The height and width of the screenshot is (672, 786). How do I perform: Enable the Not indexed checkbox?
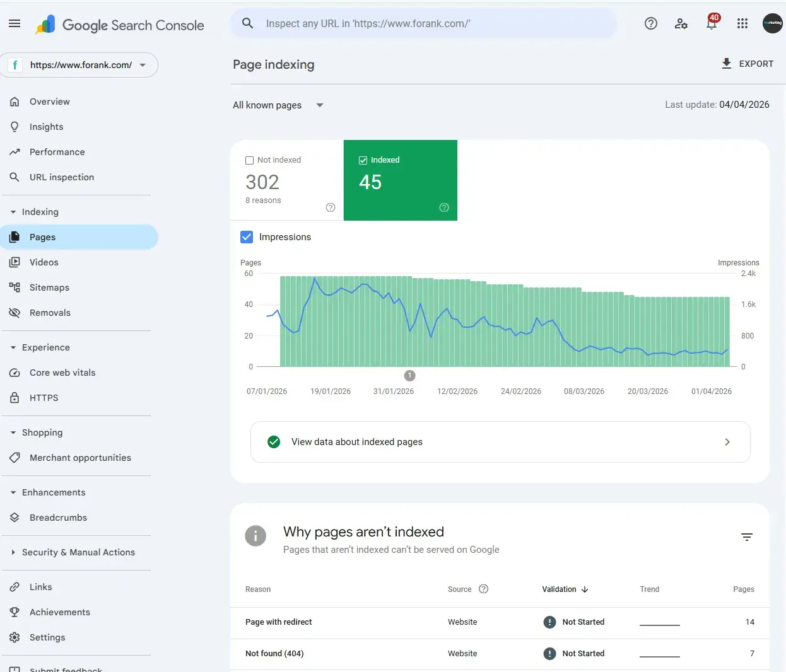tap(250, 160)
